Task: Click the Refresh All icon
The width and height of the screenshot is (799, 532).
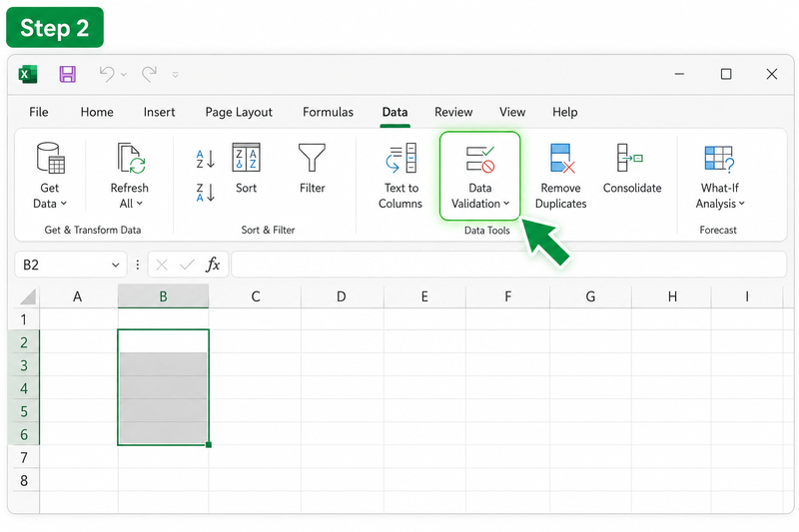Action: pos(131,158)
